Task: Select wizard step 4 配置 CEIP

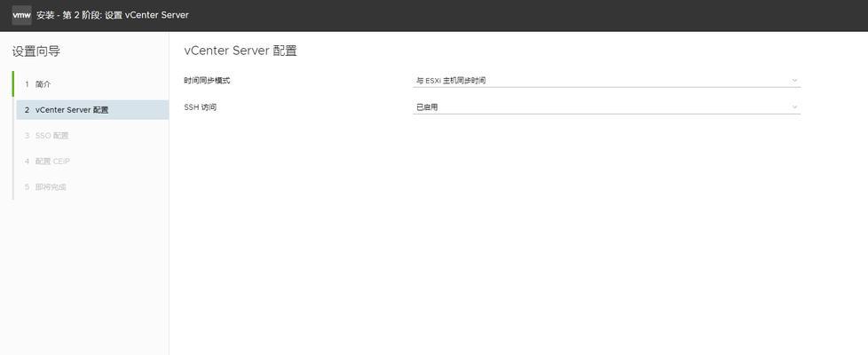Action: tap(92, 162)
